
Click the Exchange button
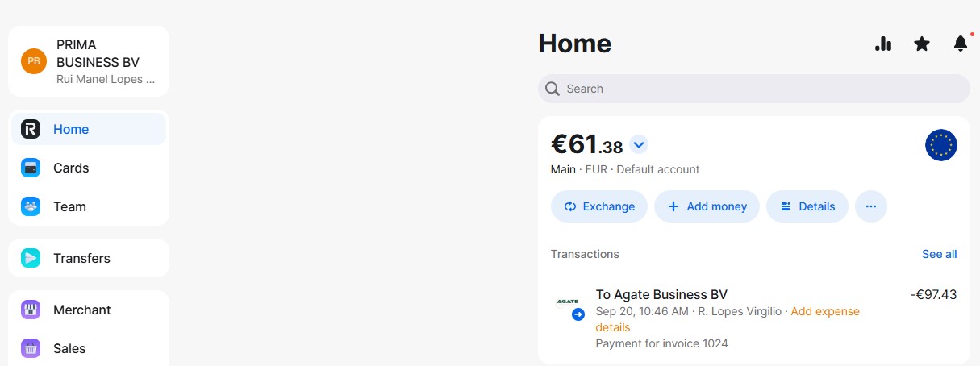(x=598, y=206)
